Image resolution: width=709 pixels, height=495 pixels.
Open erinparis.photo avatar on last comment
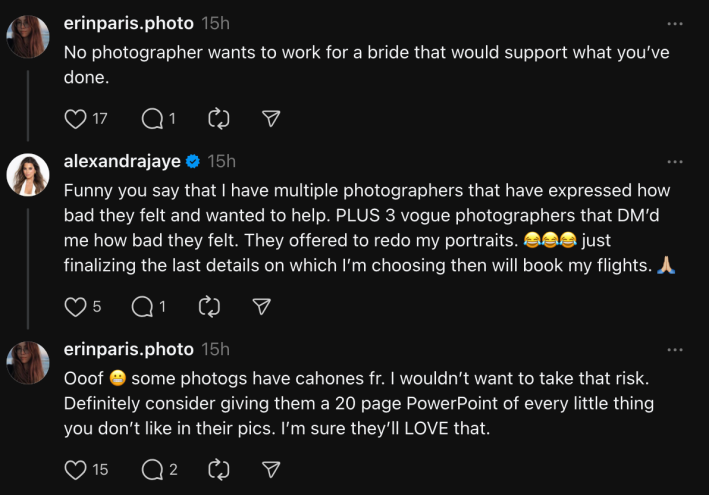click(28, 362)
